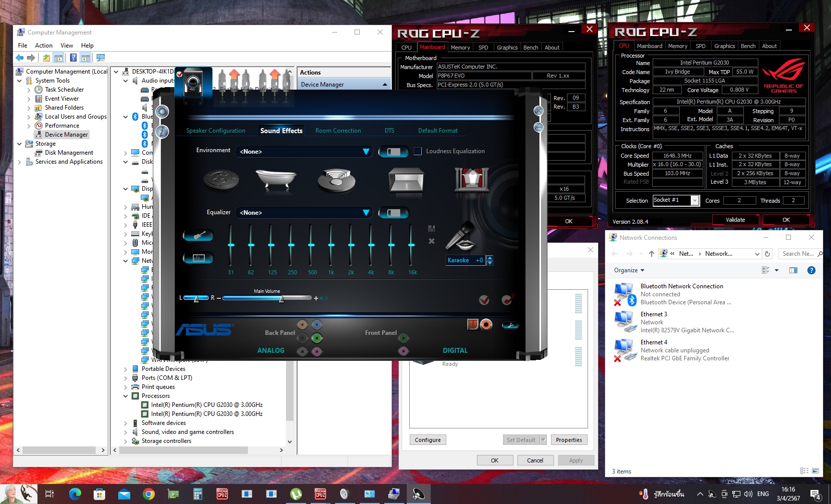Open Graphics tab in left CPU-Z window

(507, 48)
